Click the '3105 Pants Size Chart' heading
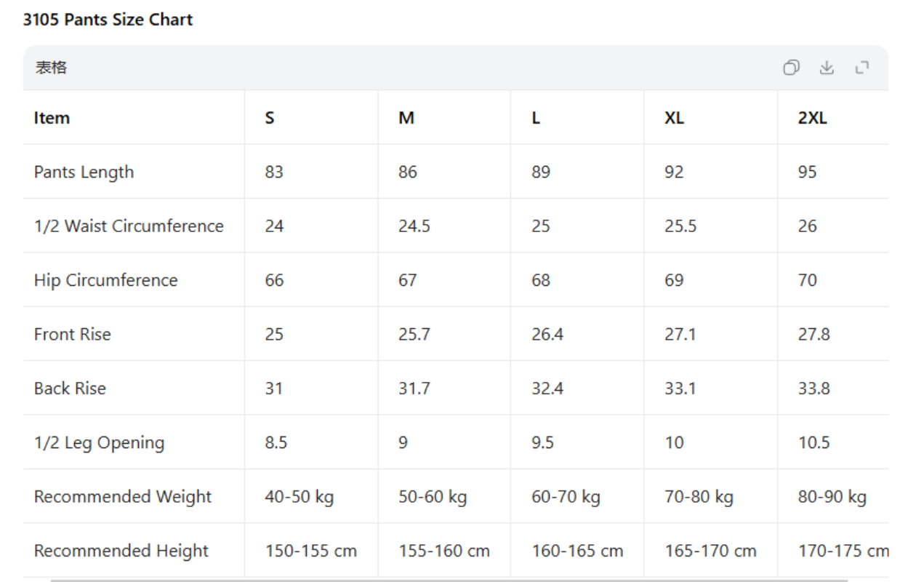This screenshot has height=582, width=924. coord(108,20)
